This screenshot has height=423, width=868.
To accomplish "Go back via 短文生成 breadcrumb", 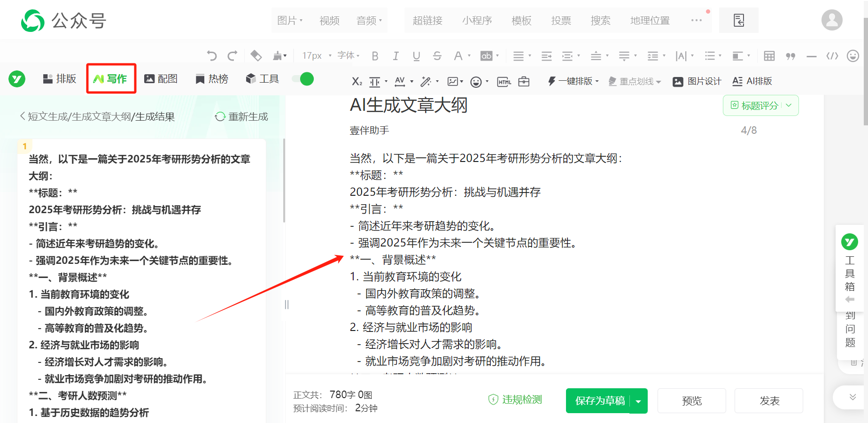I will pos(47,116).
